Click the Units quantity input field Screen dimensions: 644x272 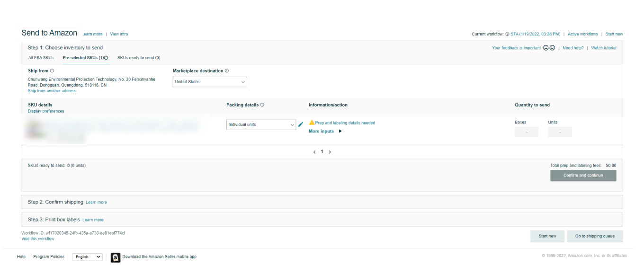click(x=560, y=132)
